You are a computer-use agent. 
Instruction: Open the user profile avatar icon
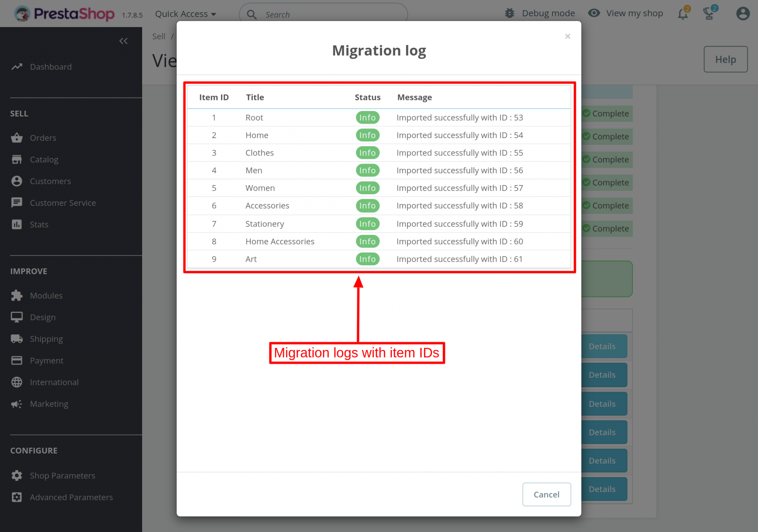point(742,14)
